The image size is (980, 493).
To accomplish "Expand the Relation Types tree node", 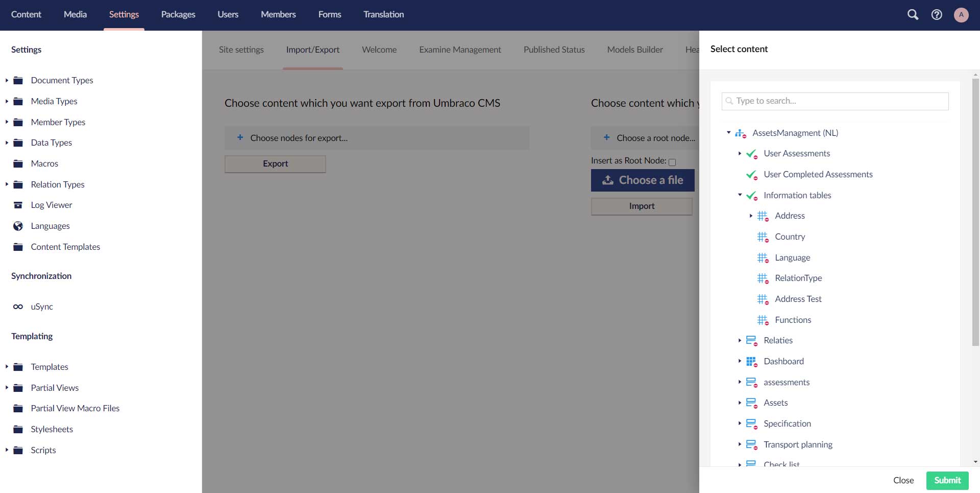I will click(7, 184).
